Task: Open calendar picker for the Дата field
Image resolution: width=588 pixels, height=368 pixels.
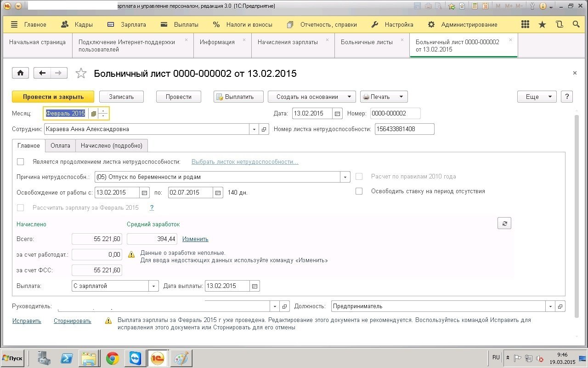Action: click(338, 114)
